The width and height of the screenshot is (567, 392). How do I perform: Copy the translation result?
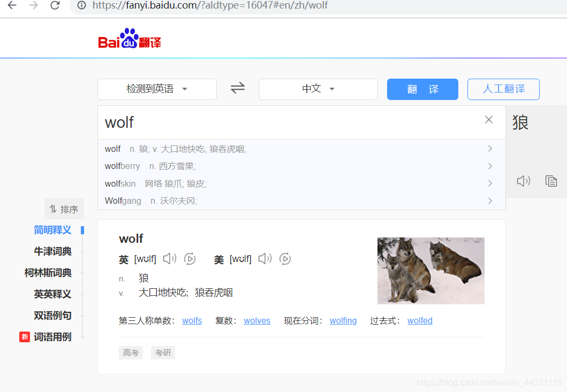(551, 181)
